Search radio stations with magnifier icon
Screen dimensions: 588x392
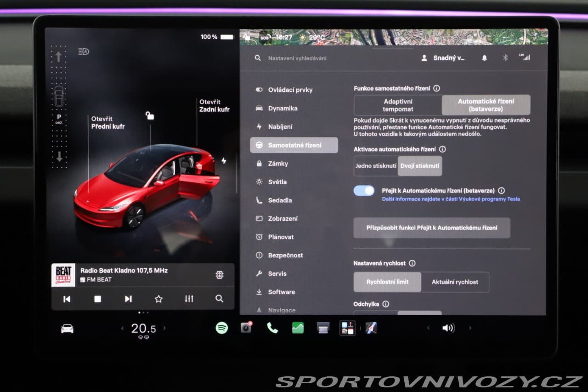coord(219,299)
